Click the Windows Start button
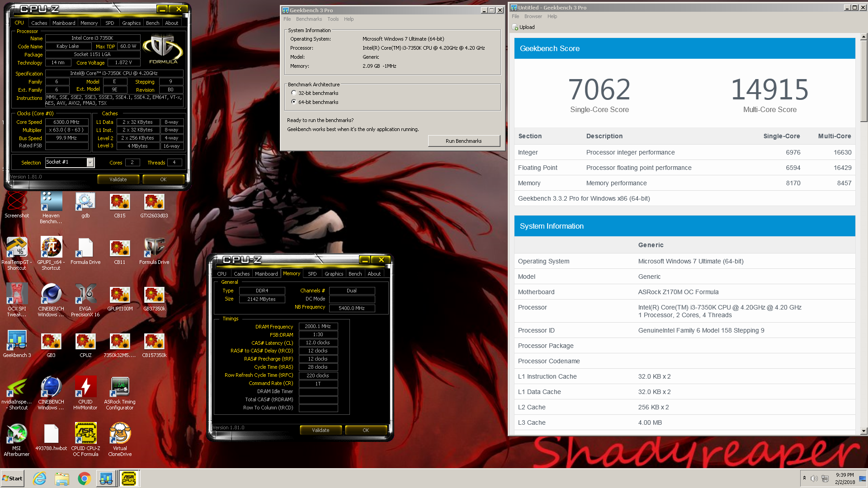 tap(13, 479)
